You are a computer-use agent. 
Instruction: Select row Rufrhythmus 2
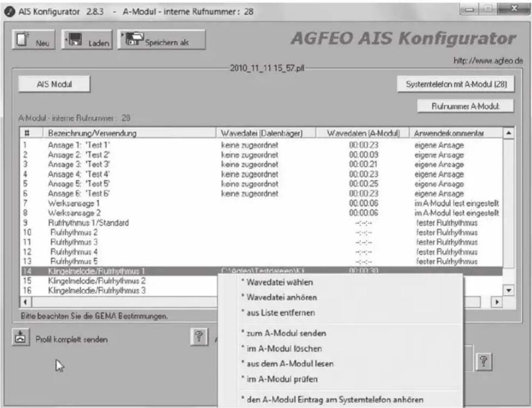pyautogui.click(x=262, y=232)
